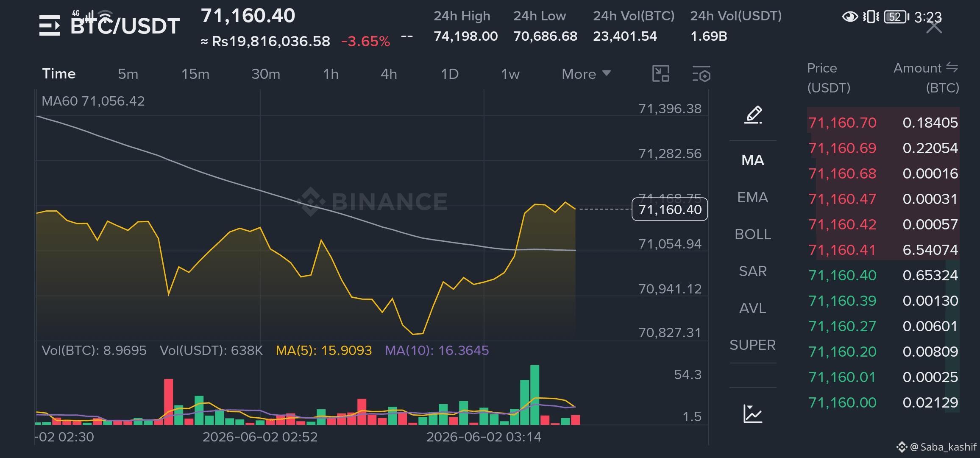Screen dimensions: 980x458
Task: Enable the MA indicator
Action: point(753,160)
